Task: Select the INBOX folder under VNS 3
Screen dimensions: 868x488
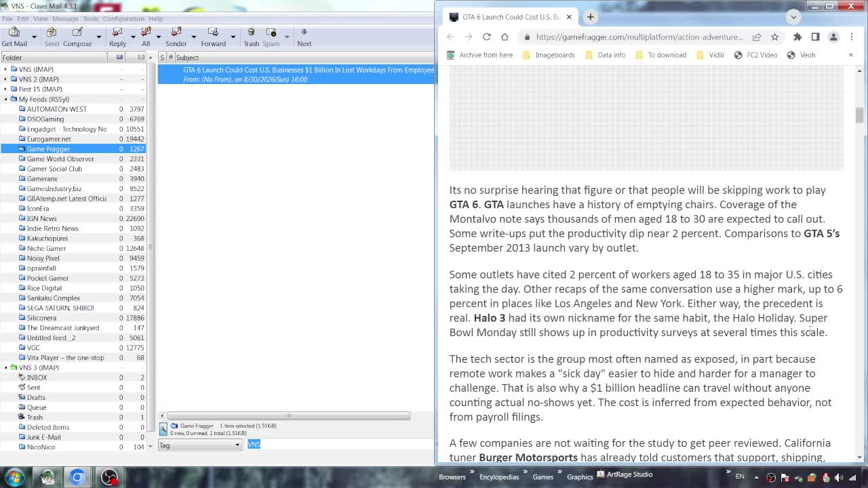Action: pyautogui.click(x=73, y=378)
